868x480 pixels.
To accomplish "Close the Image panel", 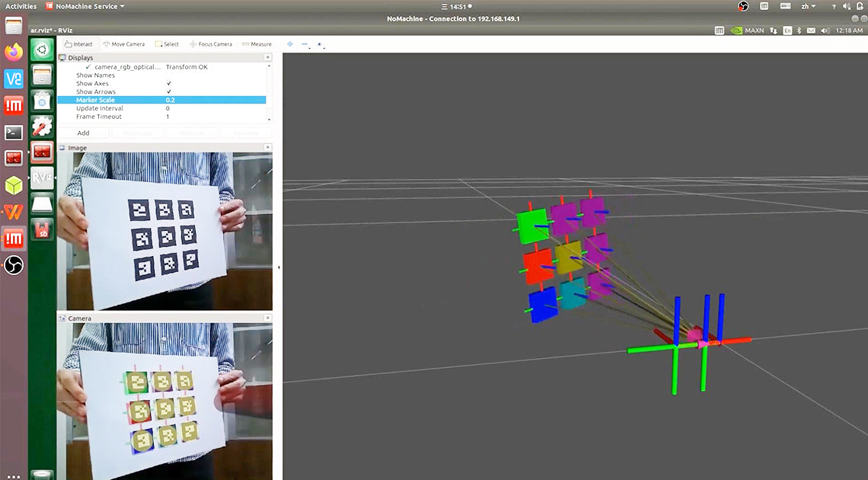I will (x=267, y=148).
